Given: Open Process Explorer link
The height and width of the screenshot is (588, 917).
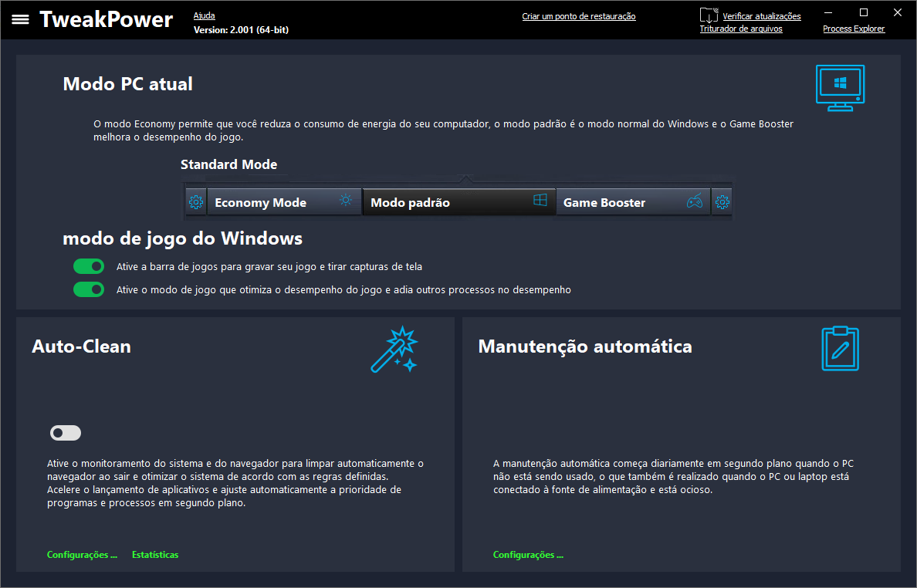Looking at the screenshot, I should coord(853,29).
